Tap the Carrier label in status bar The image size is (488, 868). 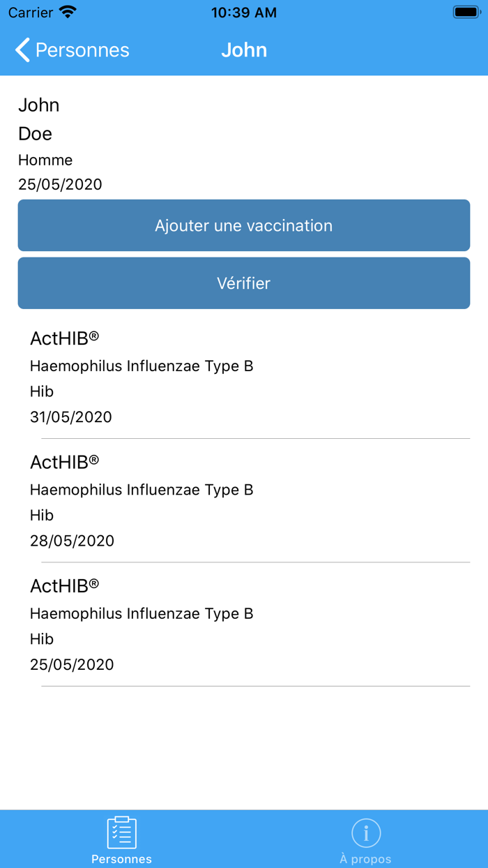31,13
